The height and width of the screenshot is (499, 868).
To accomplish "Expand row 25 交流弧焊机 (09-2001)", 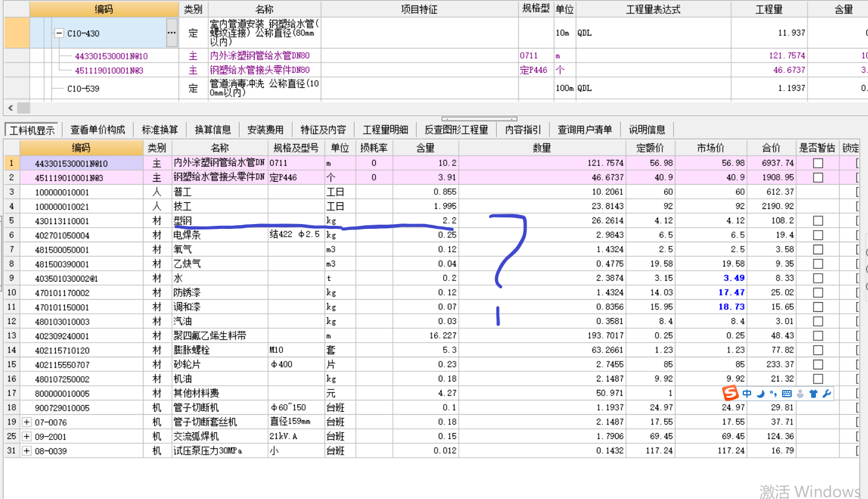I will tap(27, 437).
